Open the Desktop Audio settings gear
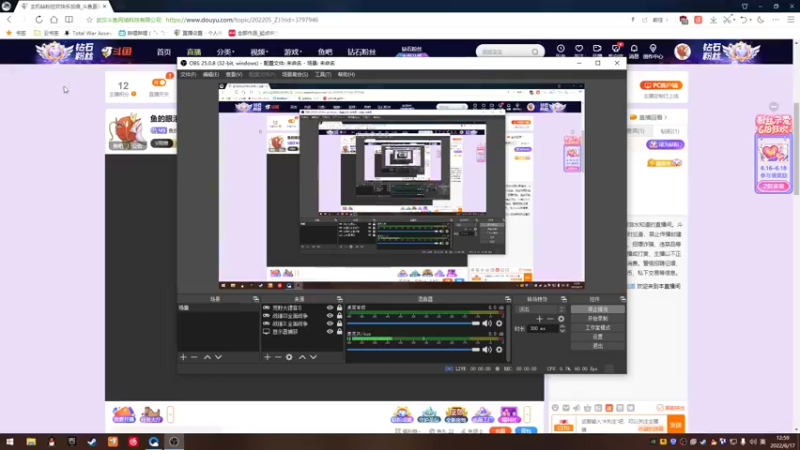 pos(499,323)
